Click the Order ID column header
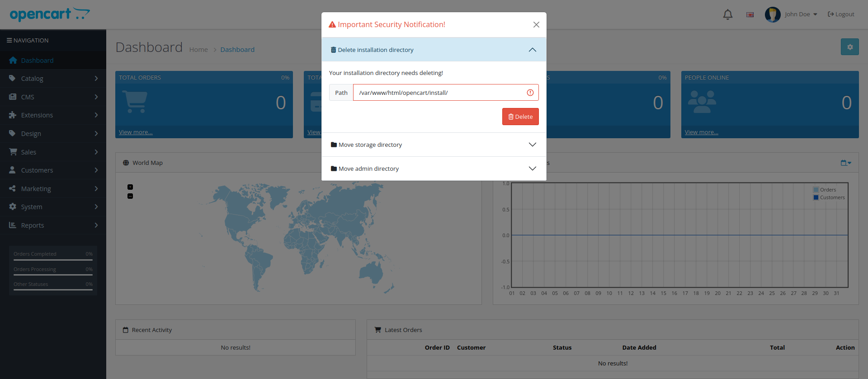Image resolution: width=868 pixels, height=379 pixels. [437, 348]
